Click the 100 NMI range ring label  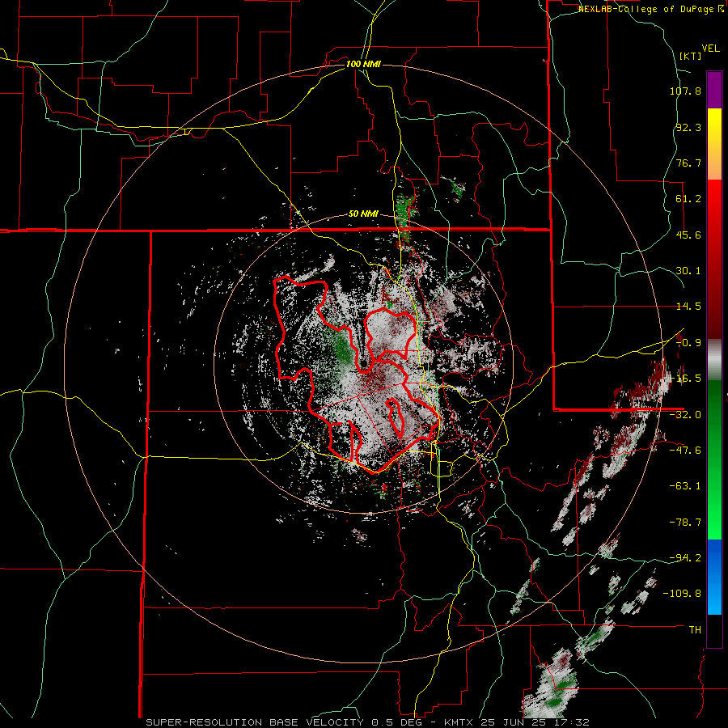coord(363,64)
